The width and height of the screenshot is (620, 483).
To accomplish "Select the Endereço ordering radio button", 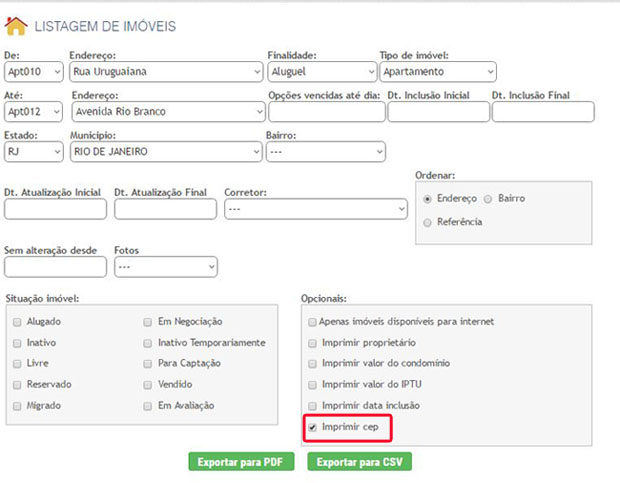I will click(428, 199).
